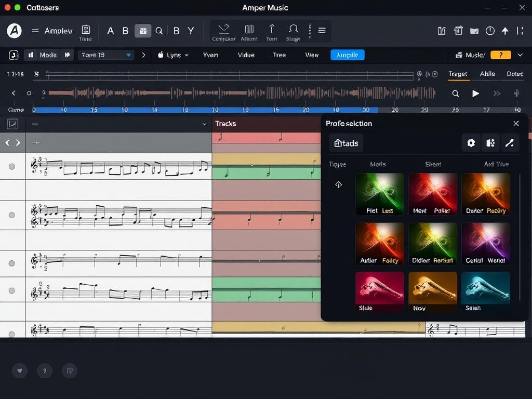Image resolution: width=532 pixels, height=399 pixels.
Task: Click the back arrow left of waveform
Action: (x=14, y=93)
